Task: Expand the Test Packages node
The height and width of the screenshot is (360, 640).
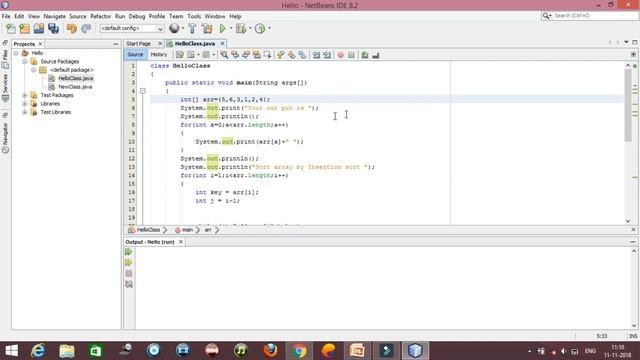Action: [x=25, y=95]
